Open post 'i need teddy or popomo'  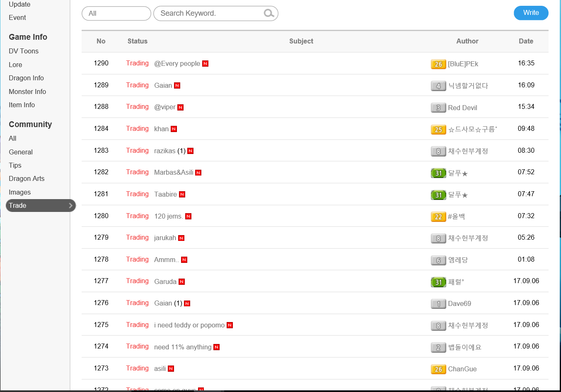(x=189, y=325)
